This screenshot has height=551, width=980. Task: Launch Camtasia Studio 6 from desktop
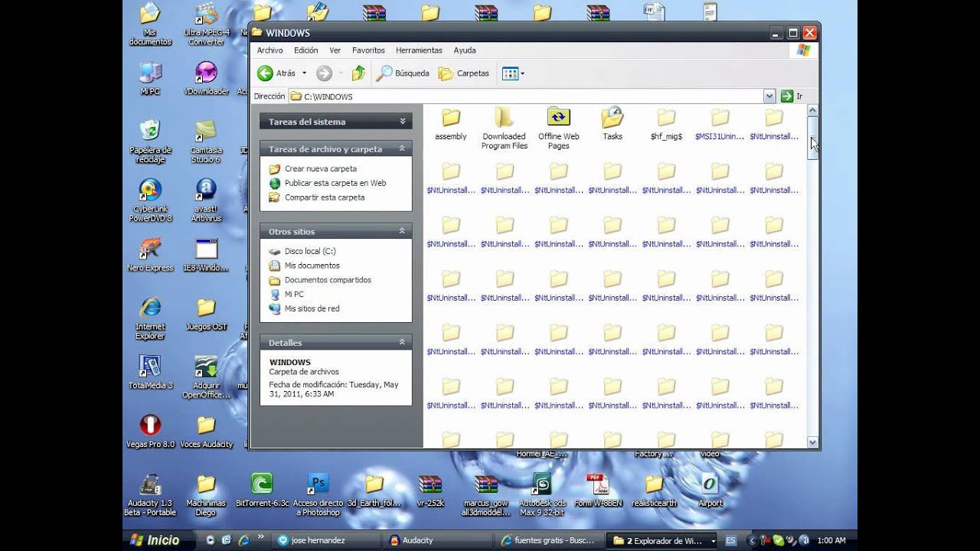206,142
